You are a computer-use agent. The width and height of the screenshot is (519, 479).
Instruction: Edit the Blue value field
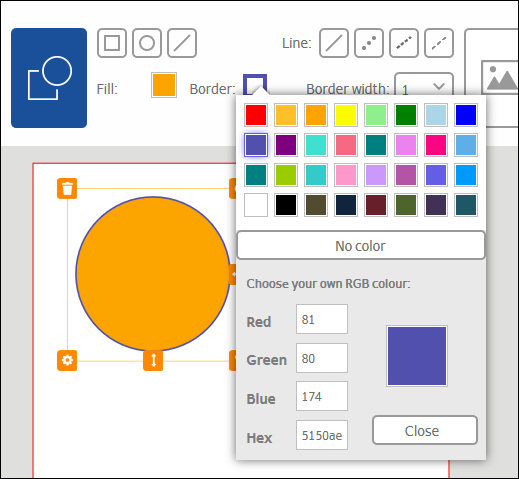click(x=322, y=396)
